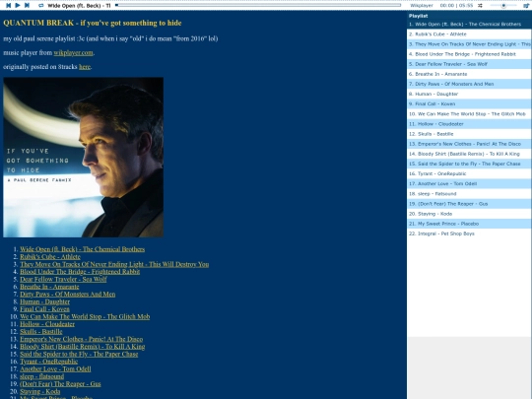Open the wikplayer.com link
This screenshot has height=399, width=532.
(73, 52)
